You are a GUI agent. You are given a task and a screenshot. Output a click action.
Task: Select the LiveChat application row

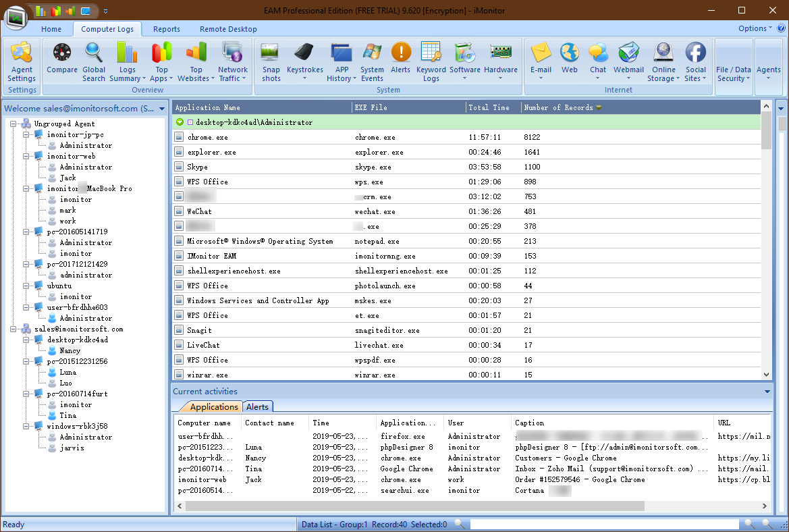(466, 345)
